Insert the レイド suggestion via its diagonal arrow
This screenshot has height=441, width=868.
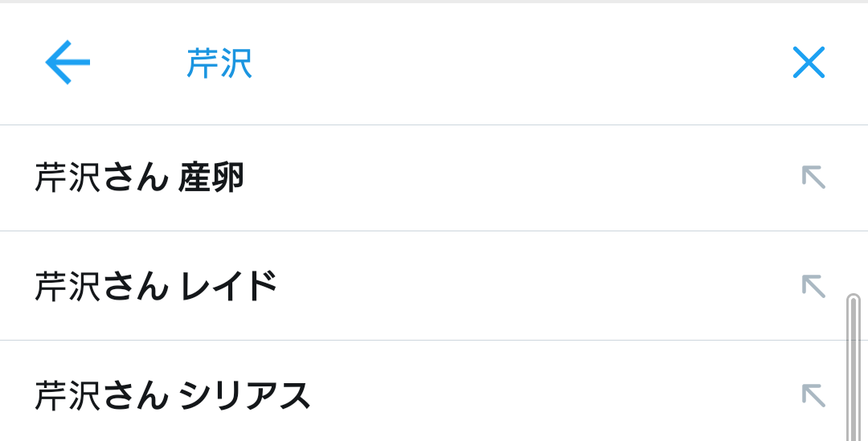[x=813, y=286]
